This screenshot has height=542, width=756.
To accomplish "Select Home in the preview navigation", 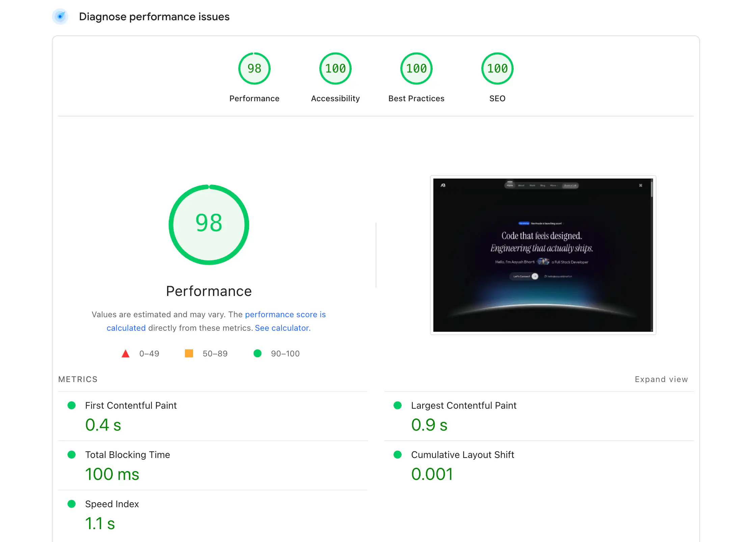I will pyautogui.click(x=510, y=185).
